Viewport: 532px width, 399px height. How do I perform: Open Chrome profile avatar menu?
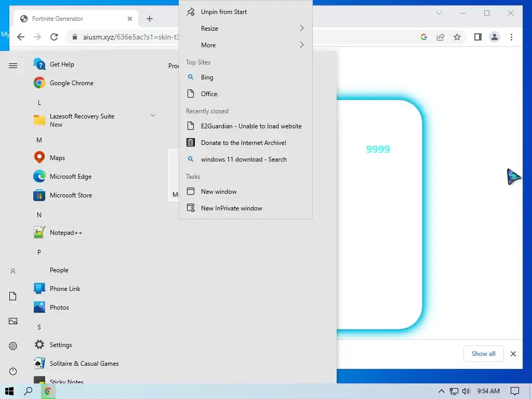pyautogui.click(x=495, y=37)
